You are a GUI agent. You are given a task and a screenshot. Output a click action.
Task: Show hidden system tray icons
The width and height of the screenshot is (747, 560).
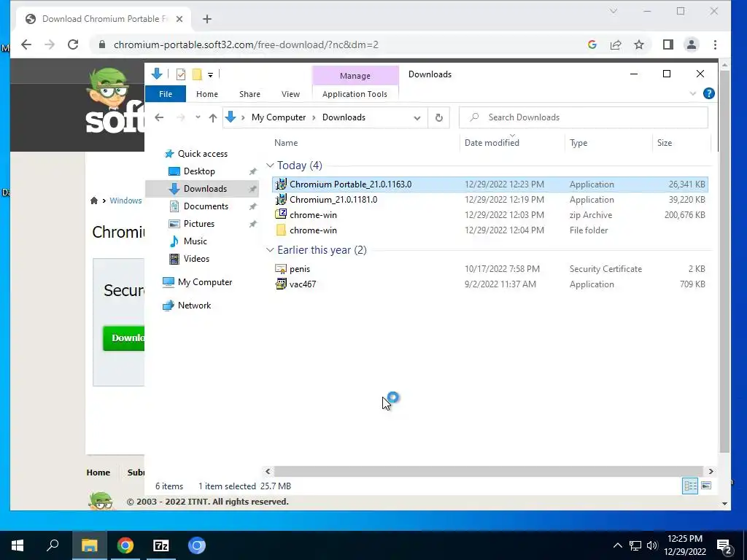617,545
